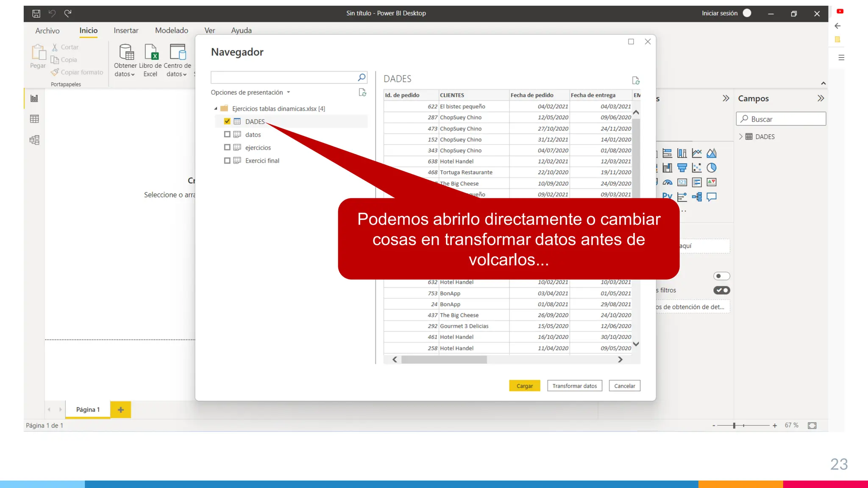This screenshot has height=488, width=868.
Task: Click the Libro de Excel icon
Action: point(151,53)
